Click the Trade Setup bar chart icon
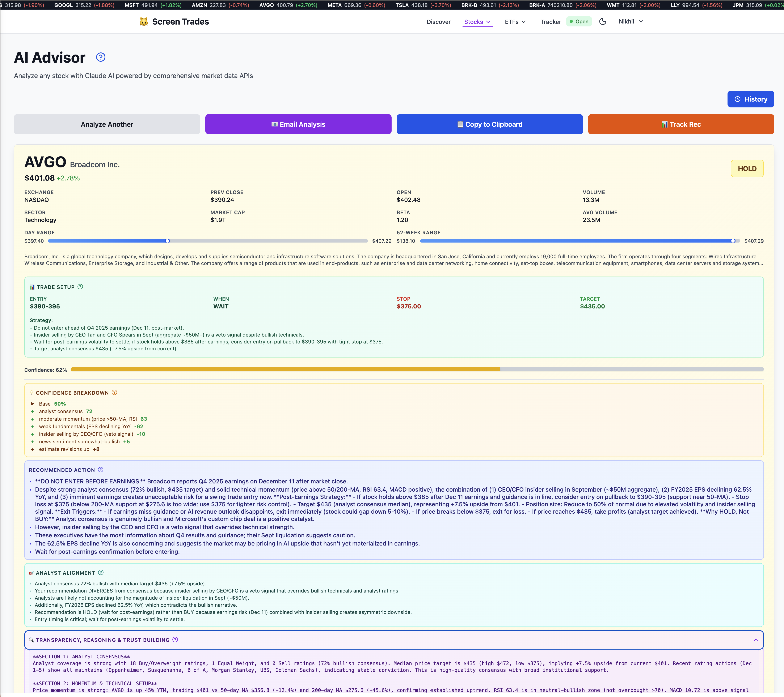The height and width of the screenshot is (697, 784). (32, 287)
